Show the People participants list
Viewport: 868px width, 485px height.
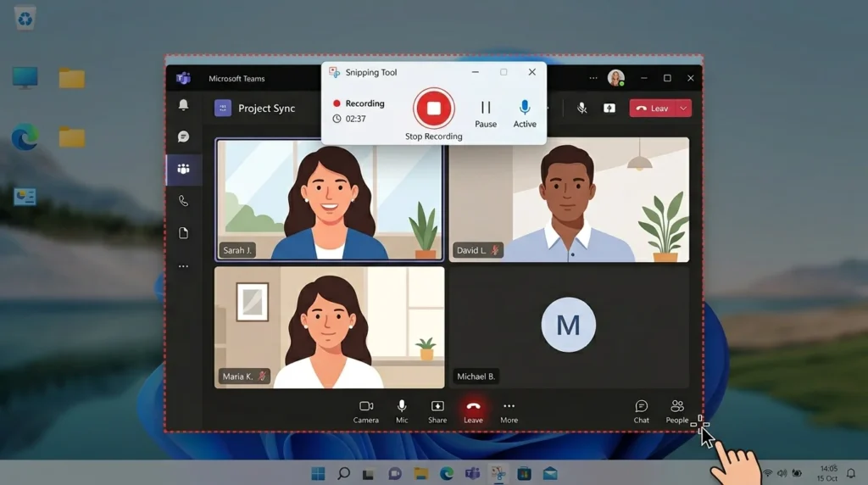click(677, 410)
